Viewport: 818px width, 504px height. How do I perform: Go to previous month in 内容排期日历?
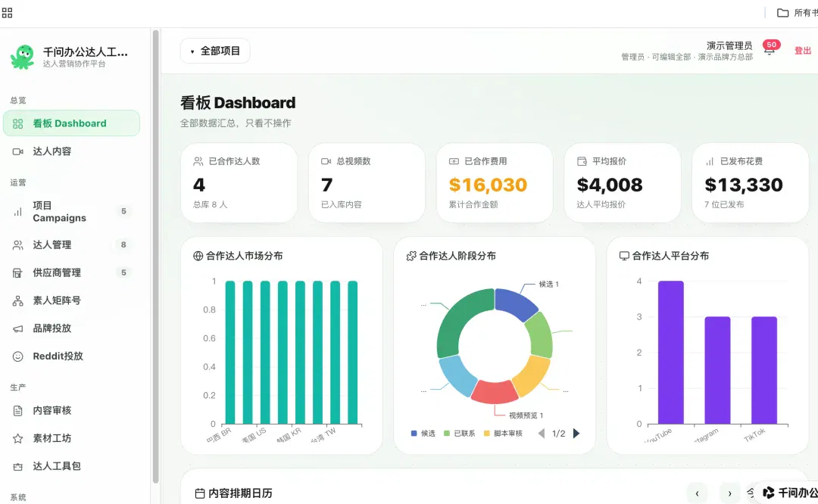coord(697,493)
